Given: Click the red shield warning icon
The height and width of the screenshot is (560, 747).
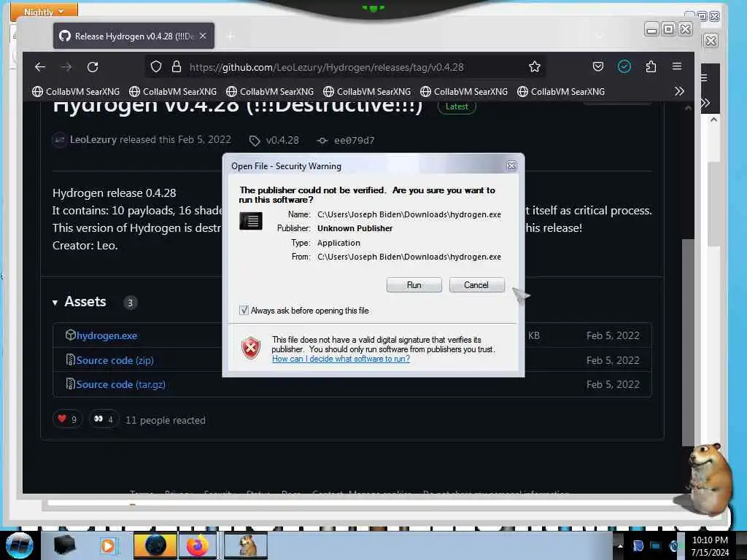Looking at the screenshot, I should [x=251, y=348].
